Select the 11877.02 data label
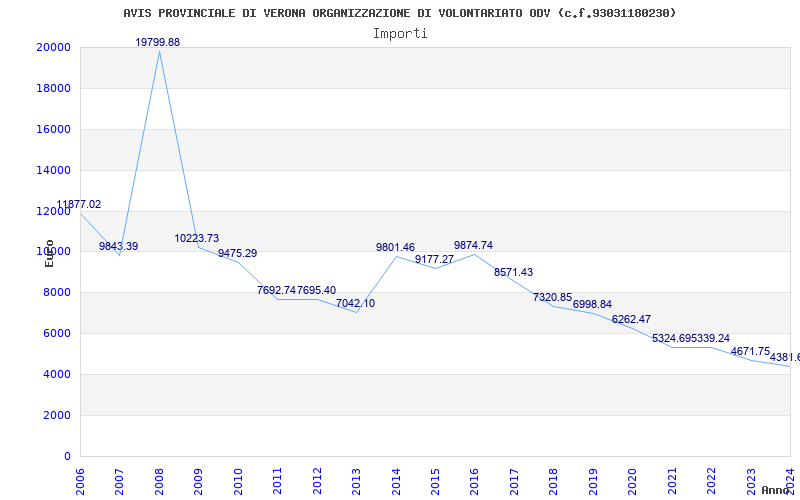The height and width of the screenshot is (500, 800). [79, 205]
